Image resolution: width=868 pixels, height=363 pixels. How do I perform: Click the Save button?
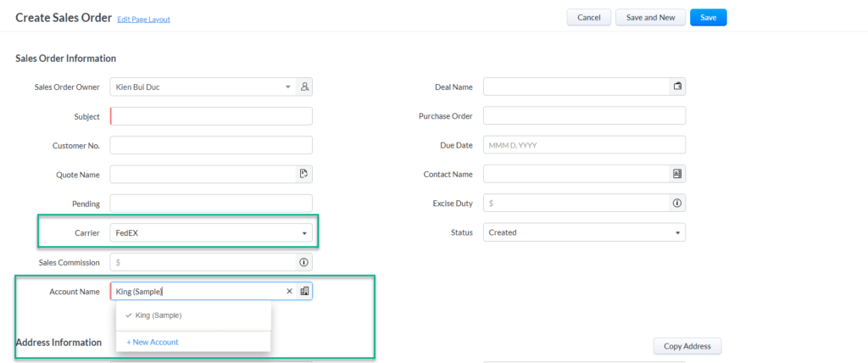point(708,17)
